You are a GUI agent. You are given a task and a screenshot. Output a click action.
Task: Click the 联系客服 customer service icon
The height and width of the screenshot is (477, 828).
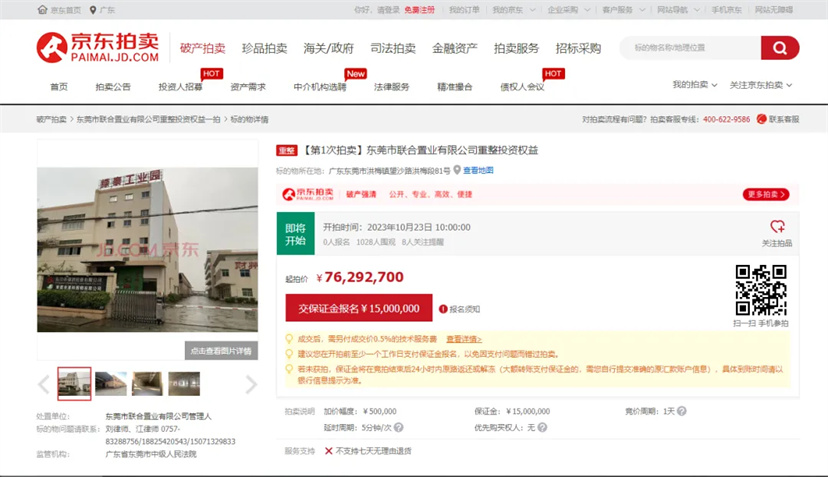pos(761,119)
